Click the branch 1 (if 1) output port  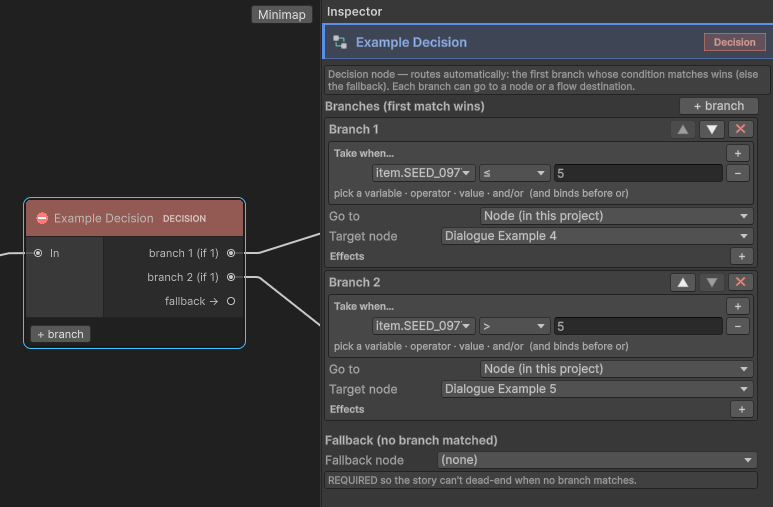[x=231, y=253]
